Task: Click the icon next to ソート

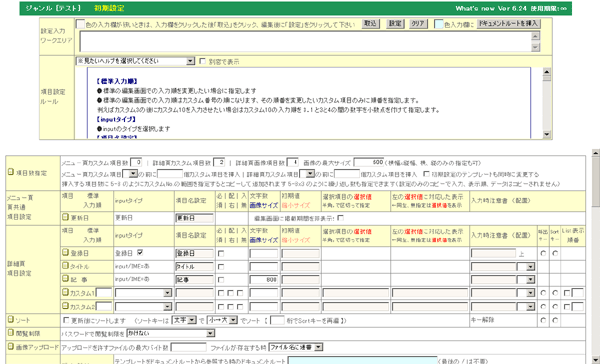Action: (11, 319)
